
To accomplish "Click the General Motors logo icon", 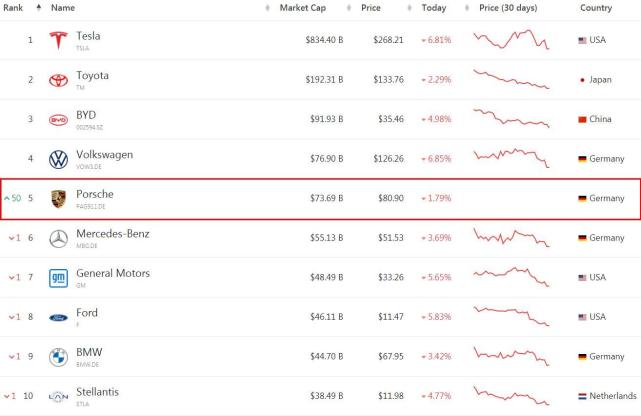I will (57, 277).
